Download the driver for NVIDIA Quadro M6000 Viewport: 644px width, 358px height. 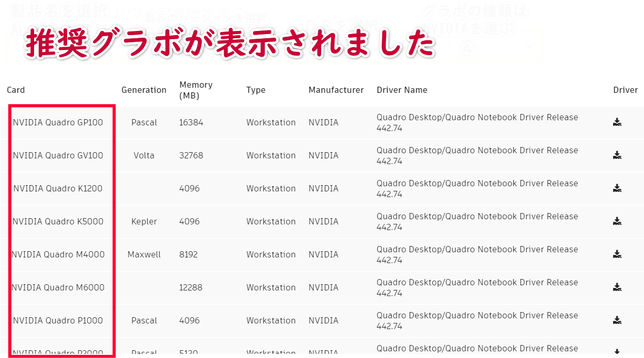pyautogui.click(x=617, y=287)
